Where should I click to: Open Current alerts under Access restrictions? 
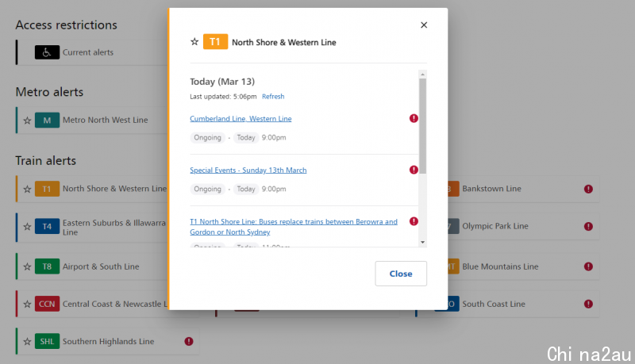(88, 52)
